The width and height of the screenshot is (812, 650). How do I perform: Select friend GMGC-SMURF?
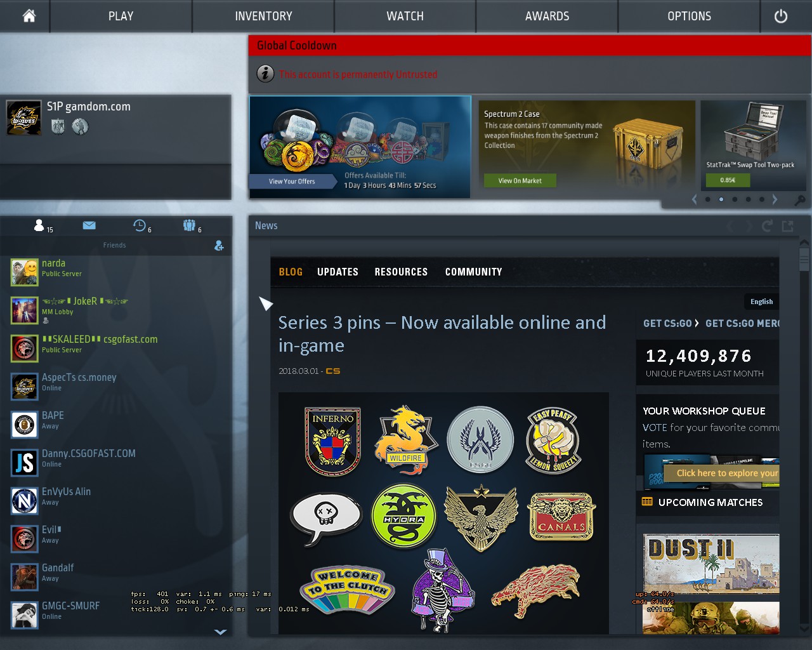click(x=121, y=615)
